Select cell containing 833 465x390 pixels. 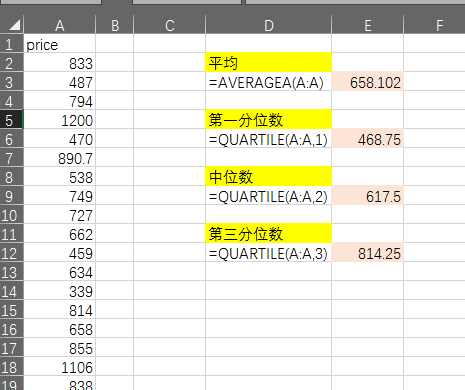(60, 62)
